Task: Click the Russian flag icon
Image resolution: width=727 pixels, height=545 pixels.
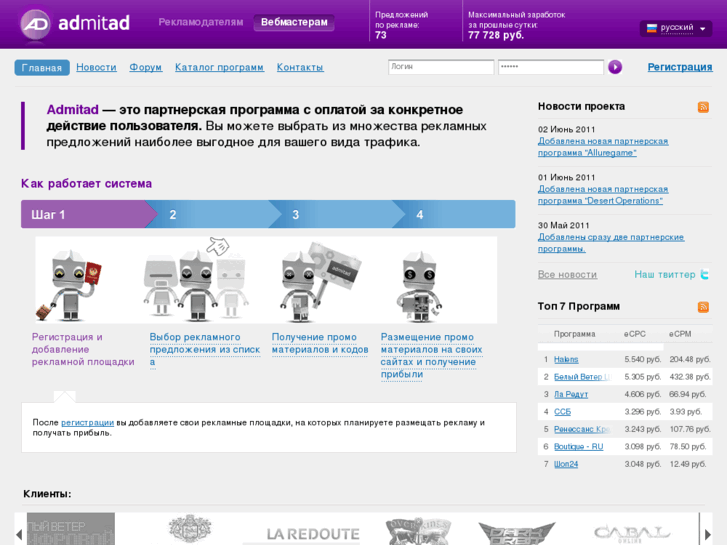Action: 652,28
